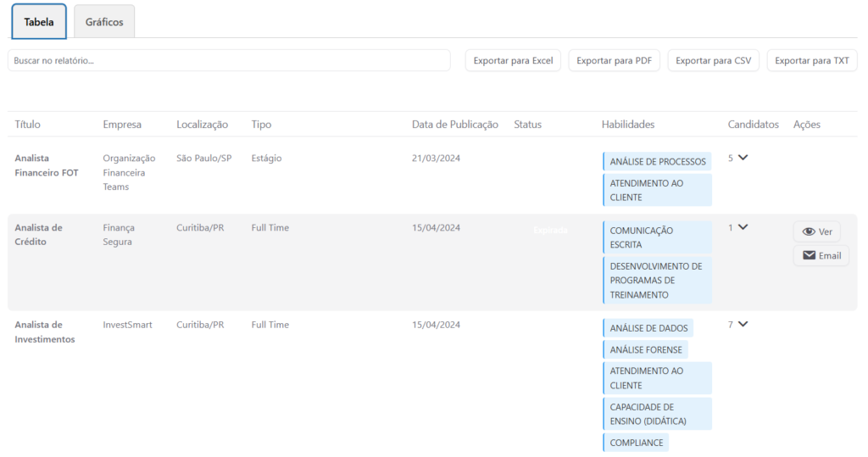The height and width of the screenshot is (457, 868).
Task: Click the envelope icon on the Email button
Action: 809,255
